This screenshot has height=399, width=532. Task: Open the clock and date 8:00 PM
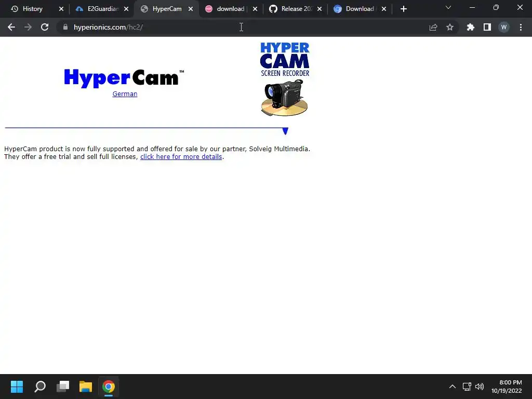pyautogui.click(x=507, y=387)
